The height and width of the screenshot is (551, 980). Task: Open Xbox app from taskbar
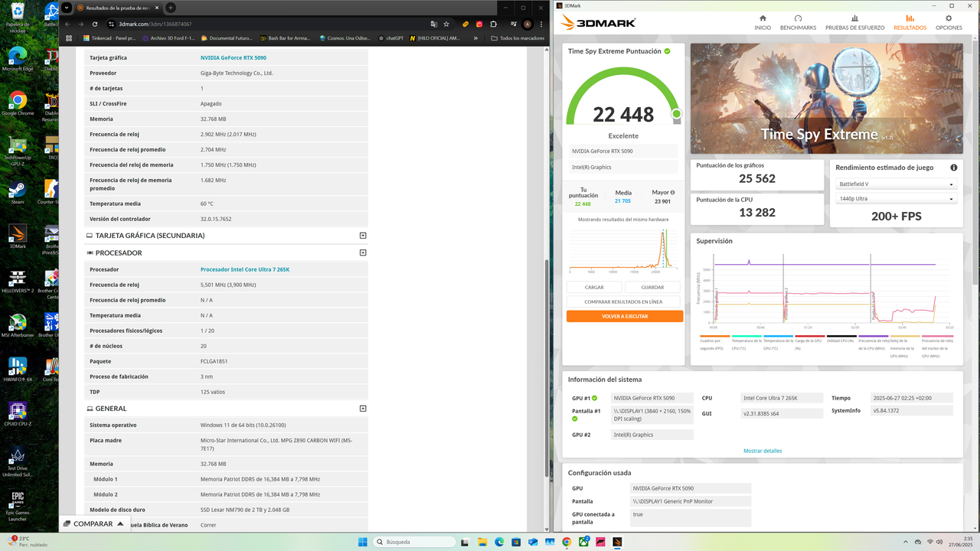click(583, 542)
